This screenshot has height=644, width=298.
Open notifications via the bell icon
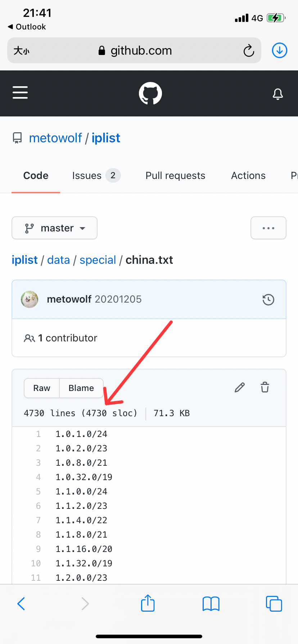click(277, 93)
